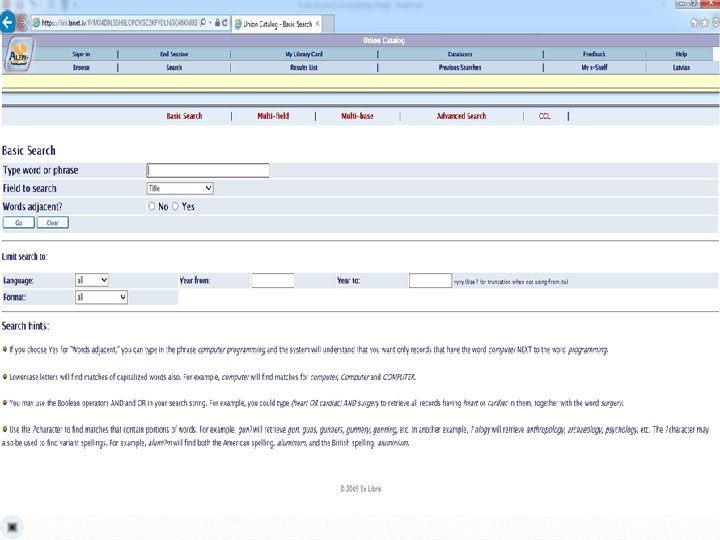Click the Aleph logo
The width and height of the screenshot is (720, 540).
point(19,56)
